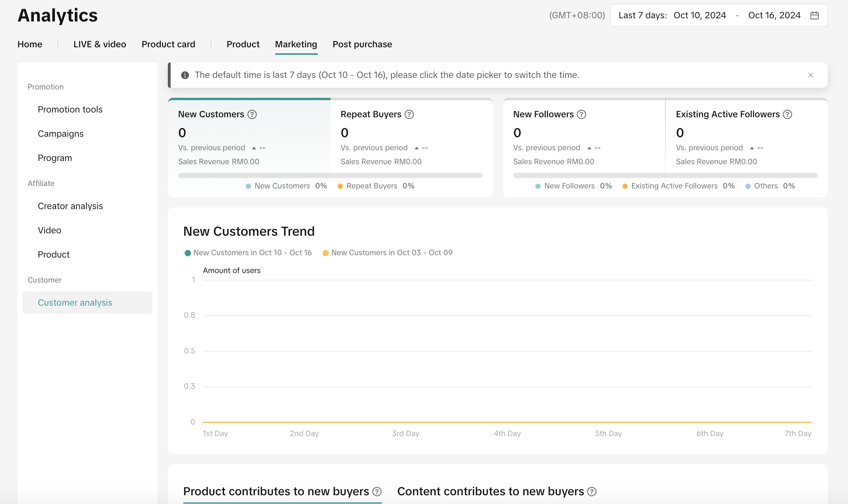This screenshot has height=504, width=848.
Task: Click the New Followers teal legend dot
Action: tap(538, 186)
